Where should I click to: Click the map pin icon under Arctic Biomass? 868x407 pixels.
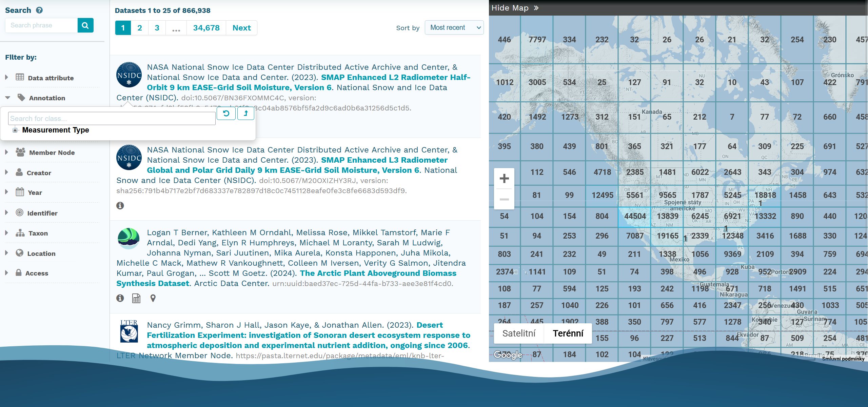[153, 298]
